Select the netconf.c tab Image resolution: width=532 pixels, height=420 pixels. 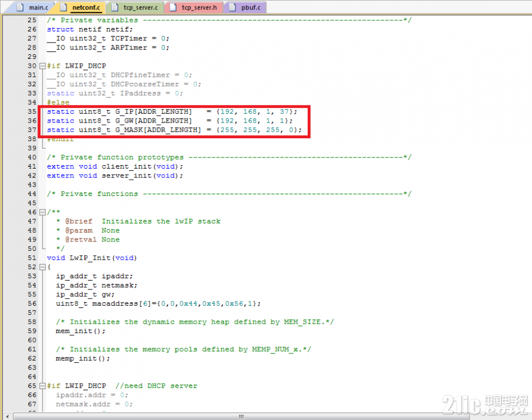coord(81,7)
